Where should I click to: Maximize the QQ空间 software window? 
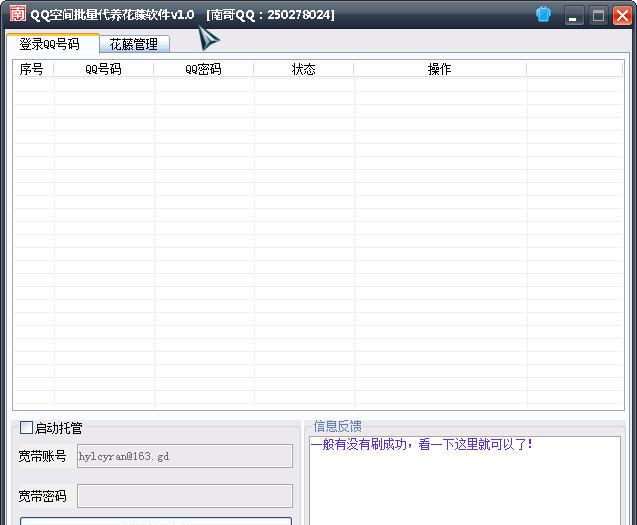[598, 16]
